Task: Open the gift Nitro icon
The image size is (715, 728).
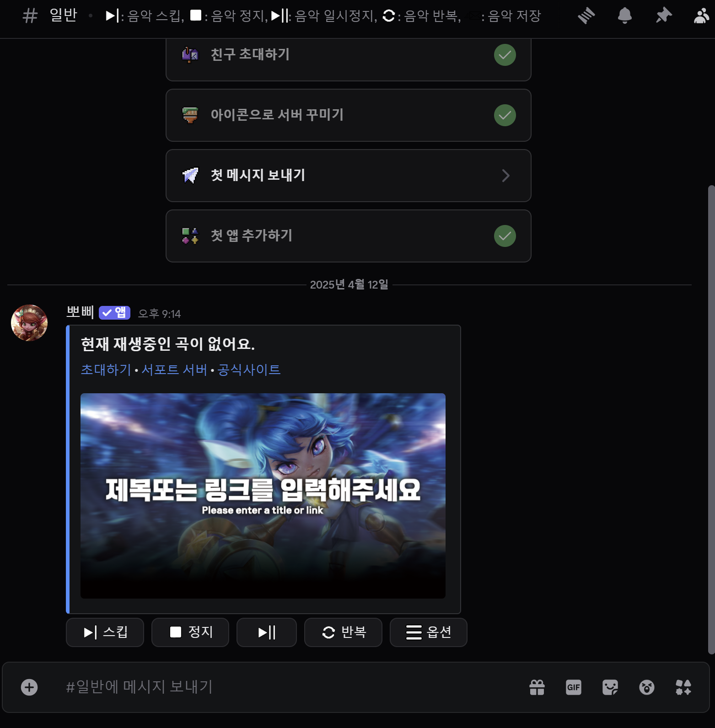Action: point(537,687)
